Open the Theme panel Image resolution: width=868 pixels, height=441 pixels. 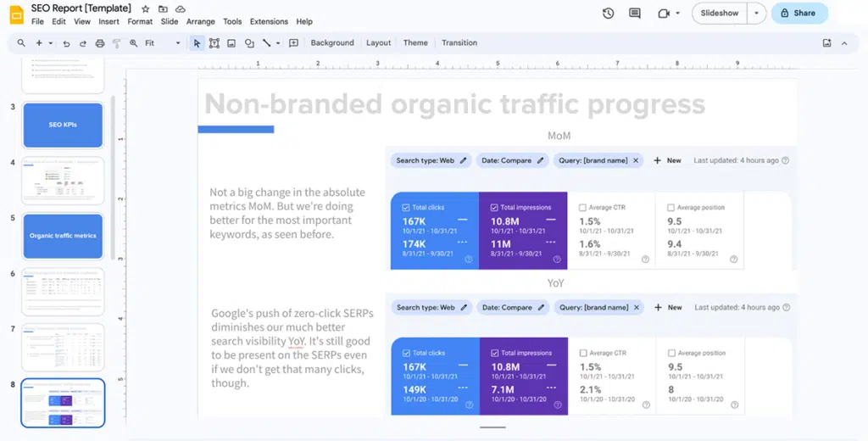click(415, 42)
